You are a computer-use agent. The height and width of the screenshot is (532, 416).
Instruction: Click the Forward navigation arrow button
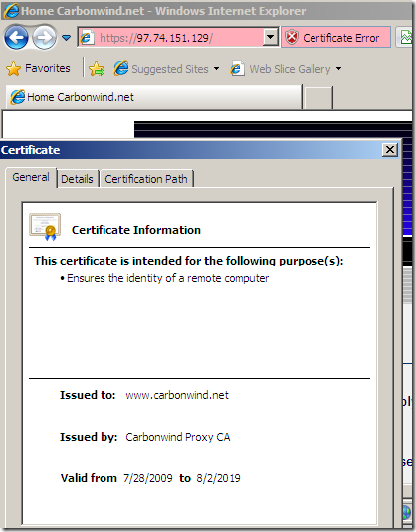coord(44,38)
